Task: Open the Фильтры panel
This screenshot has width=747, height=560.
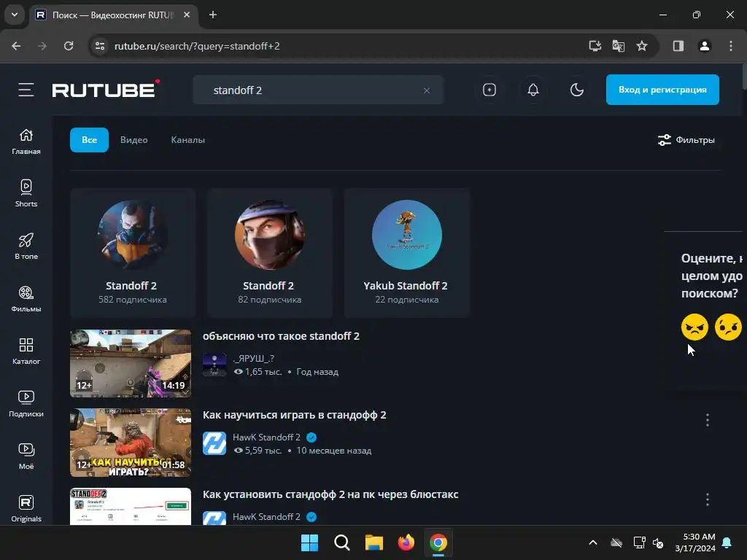Action: click(686, 140)
